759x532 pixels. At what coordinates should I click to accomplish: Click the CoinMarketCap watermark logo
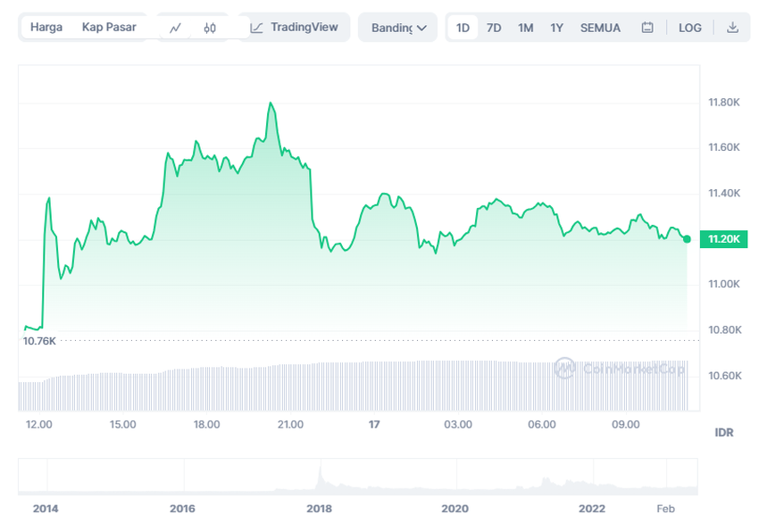pyautogui.click(x=563, y=367)
